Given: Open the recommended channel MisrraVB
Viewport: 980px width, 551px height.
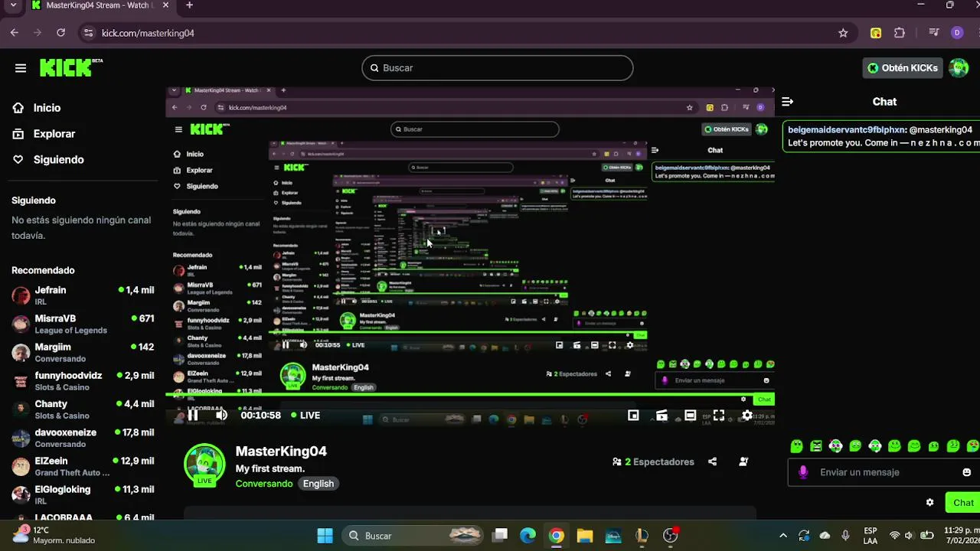Looking at the screenshot, I should tap(83, 324).
